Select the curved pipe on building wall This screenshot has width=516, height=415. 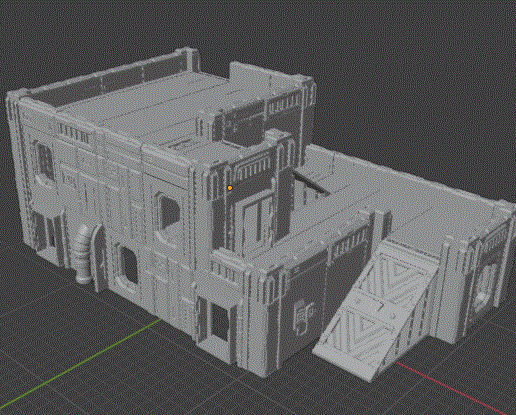(x=83, y=254)
